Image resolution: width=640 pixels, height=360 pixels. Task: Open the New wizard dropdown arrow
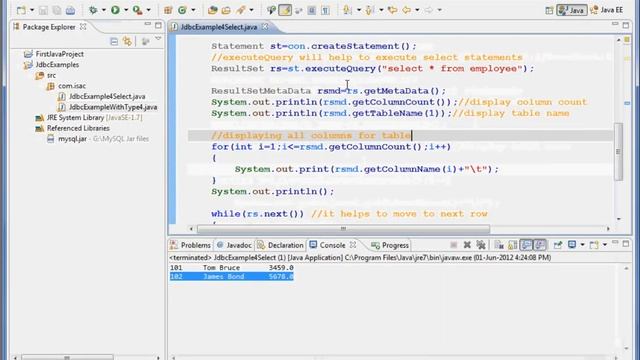coord(31,10)
